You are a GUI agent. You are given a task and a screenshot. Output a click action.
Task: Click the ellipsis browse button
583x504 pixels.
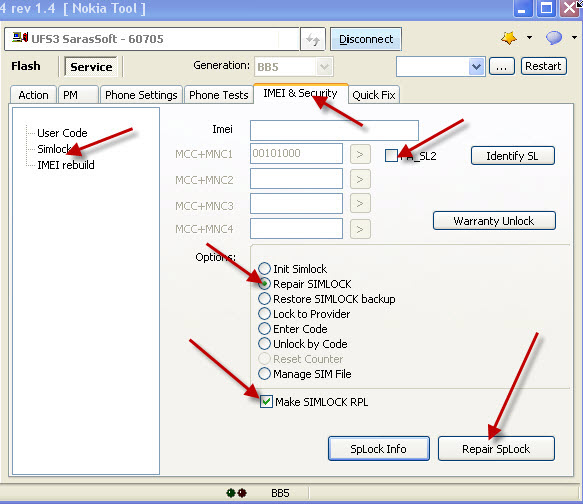[x=502, y=67]
